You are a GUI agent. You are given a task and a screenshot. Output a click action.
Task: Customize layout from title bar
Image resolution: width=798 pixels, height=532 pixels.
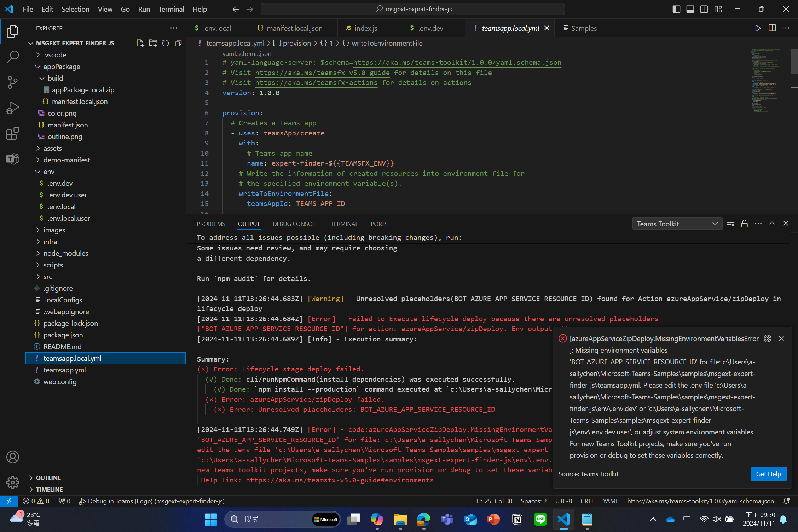(x=718, y=9)
